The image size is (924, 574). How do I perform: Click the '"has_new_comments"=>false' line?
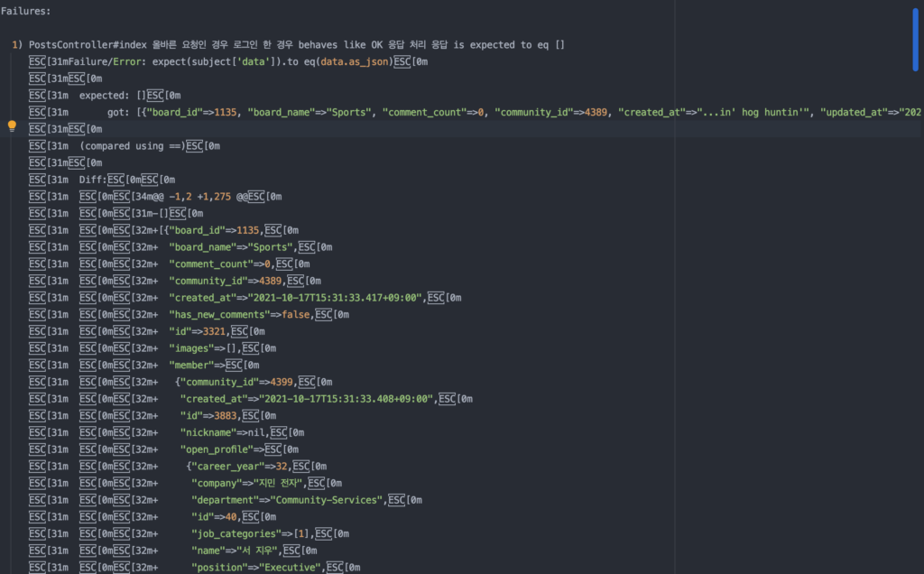[x=189, y=315]
